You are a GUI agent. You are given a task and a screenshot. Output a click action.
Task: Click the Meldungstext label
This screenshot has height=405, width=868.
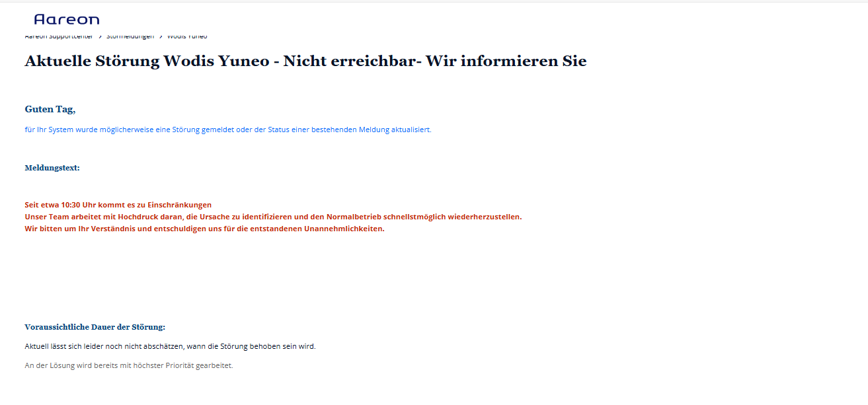pos(52,168)
